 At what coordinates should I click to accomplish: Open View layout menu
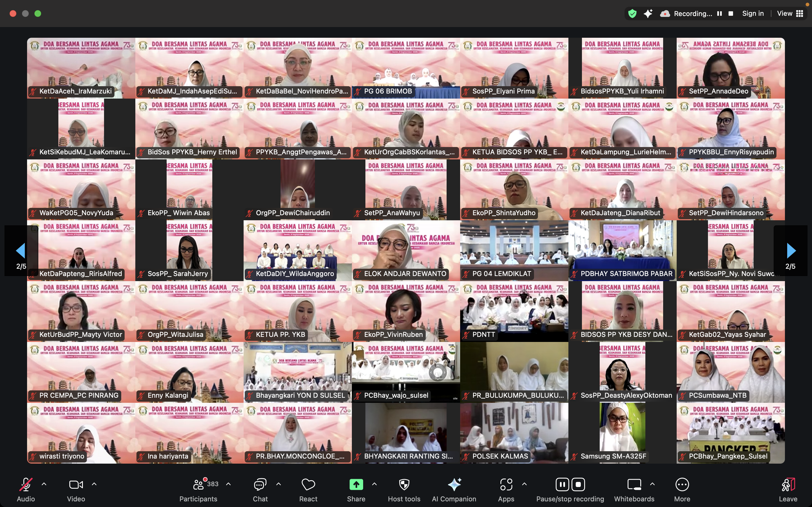pos(790,14)
